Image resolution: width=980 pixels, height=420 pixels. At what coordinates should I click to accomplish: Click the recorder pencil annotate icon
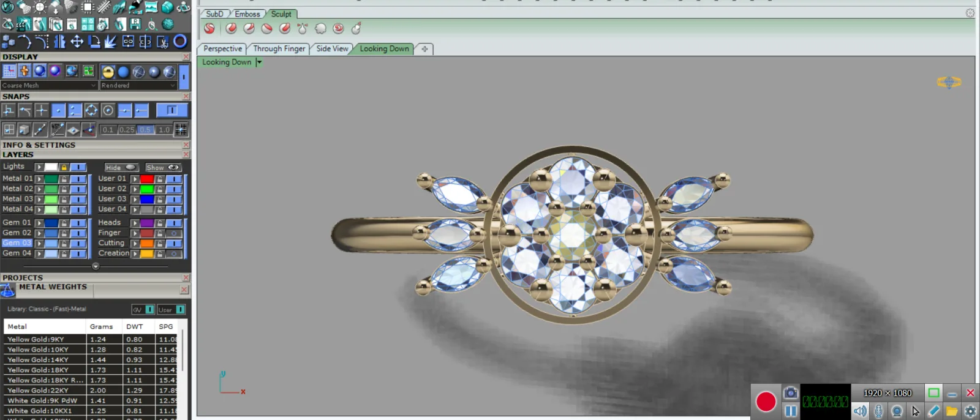933,411
